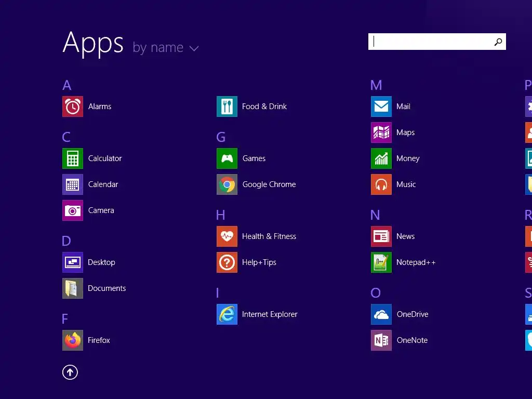Screen dimensions: 532x399
Task: Launch Firefox from its icon
Action: 73,340
